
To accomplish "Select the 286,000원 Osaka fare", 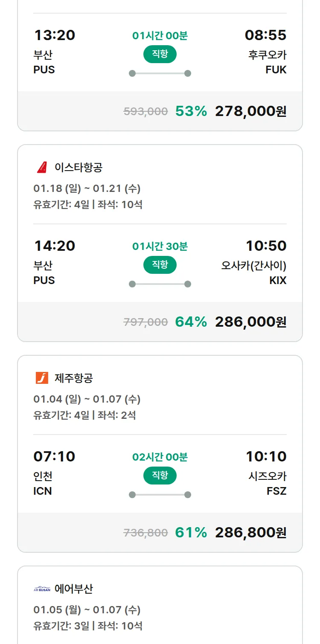I will click(250, 322).
